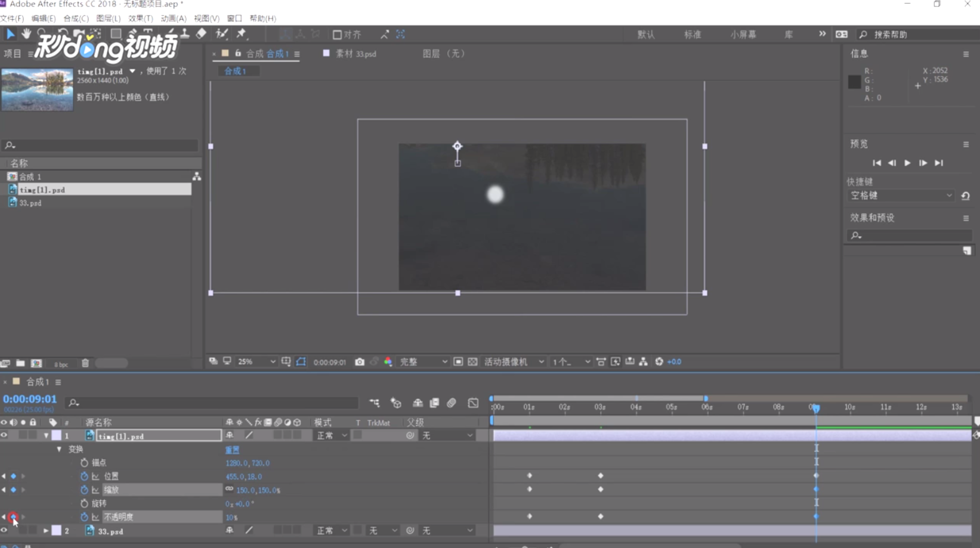The image size is (980, 548).
Task: Toggle the Opacity (不透明度) stopwatch
Action: click(x=84, y=517)
